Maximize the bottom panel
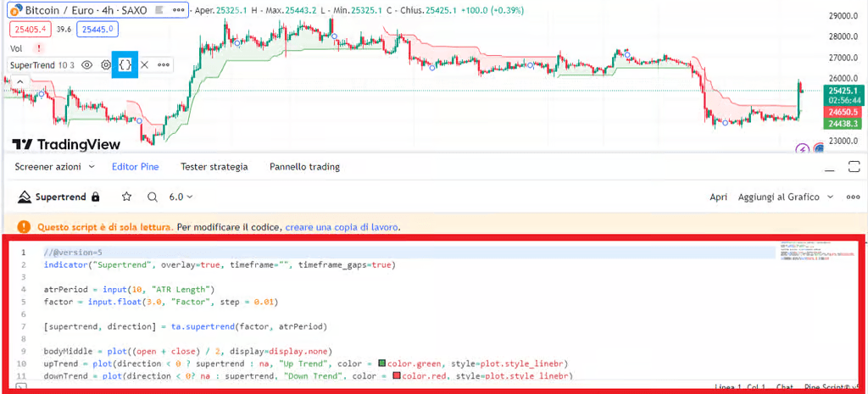The height and width of the screenshot is (394, 868). point(854,166)
